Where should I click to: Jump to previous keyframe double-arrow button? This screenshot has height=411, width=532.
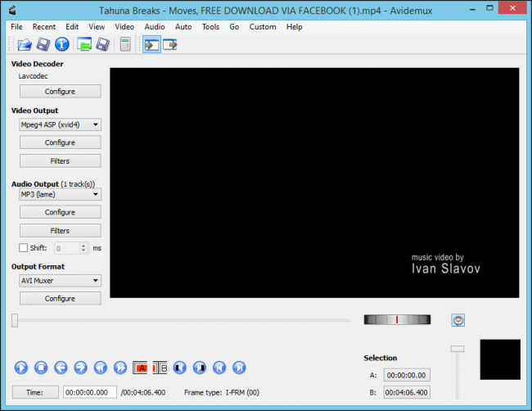[x=101, y=368]
